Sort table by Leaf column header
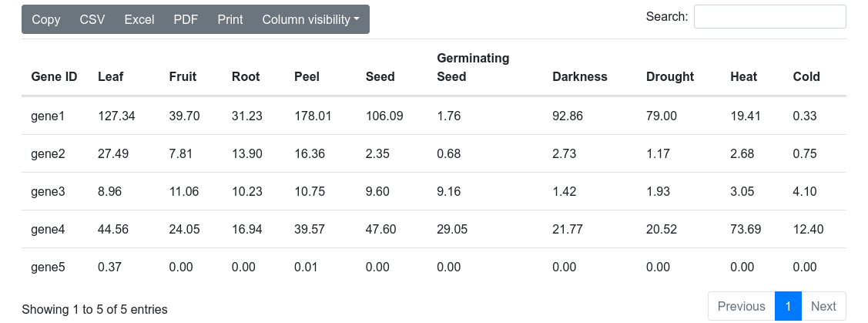Screen dimensions: 868x323 tap(110, 76)
